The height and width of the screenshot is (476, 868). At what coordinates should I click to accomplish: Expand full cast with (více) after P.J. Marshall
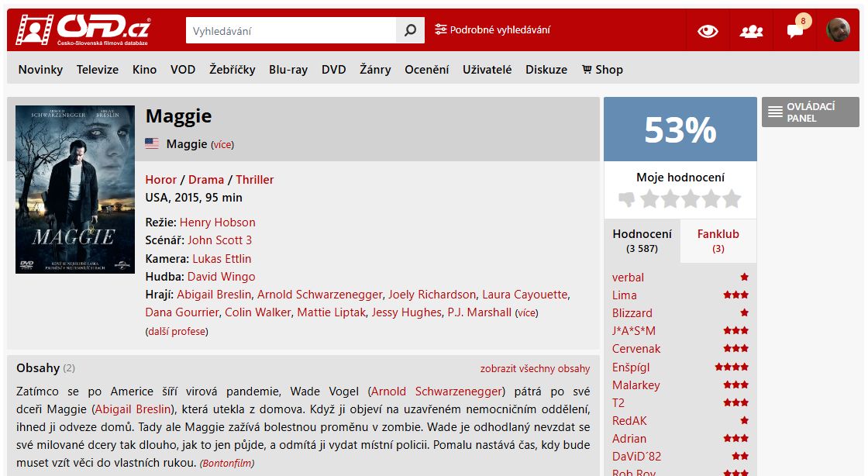click(x=526, y=313)
